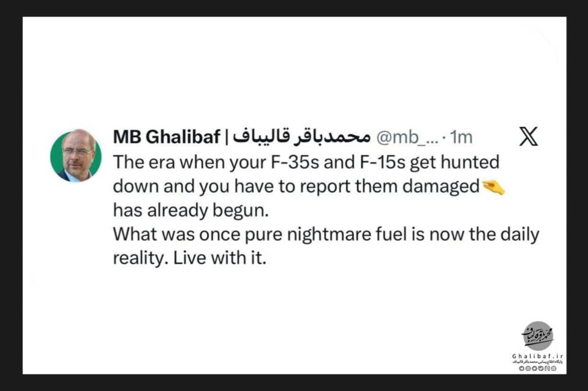Click the sentence Live with it.
The width and height of the screenshot is (588, 391).
point(220,258)
